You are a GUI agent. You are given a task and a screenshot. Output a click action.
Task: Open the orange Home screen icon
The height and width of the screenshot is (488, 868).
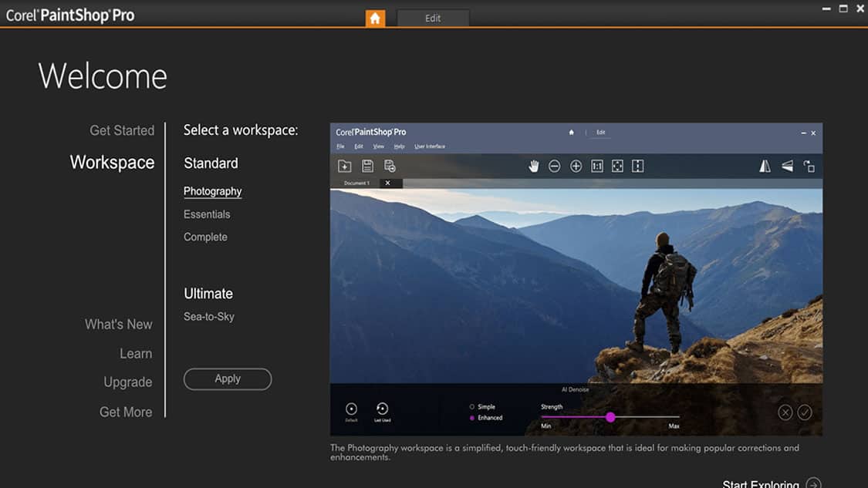point(374,17)
